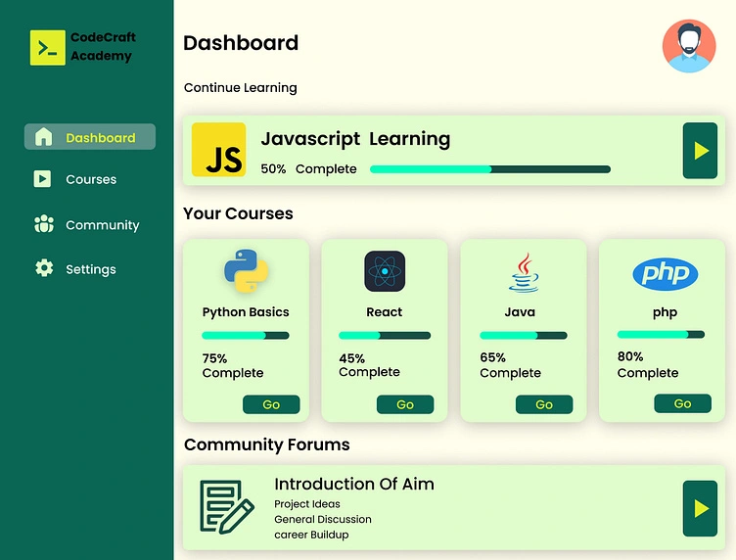The image size is (736, 560).
Task: Click the forum notepad pencil icon
Action: pos(227,507)
